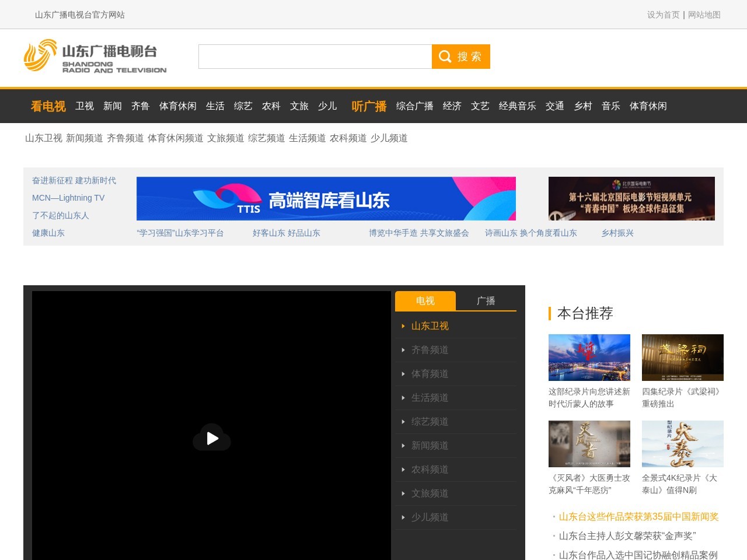Open the 听广播 menu section
Viewport: 747px width, 560px height.
coord(369,106)
